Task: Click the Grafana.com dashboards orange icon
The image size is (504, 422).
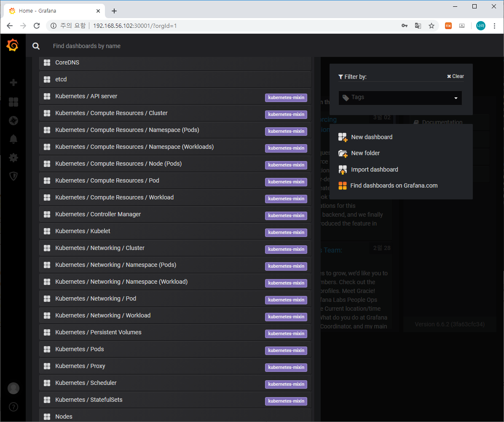Action: (x=342, y=185)
